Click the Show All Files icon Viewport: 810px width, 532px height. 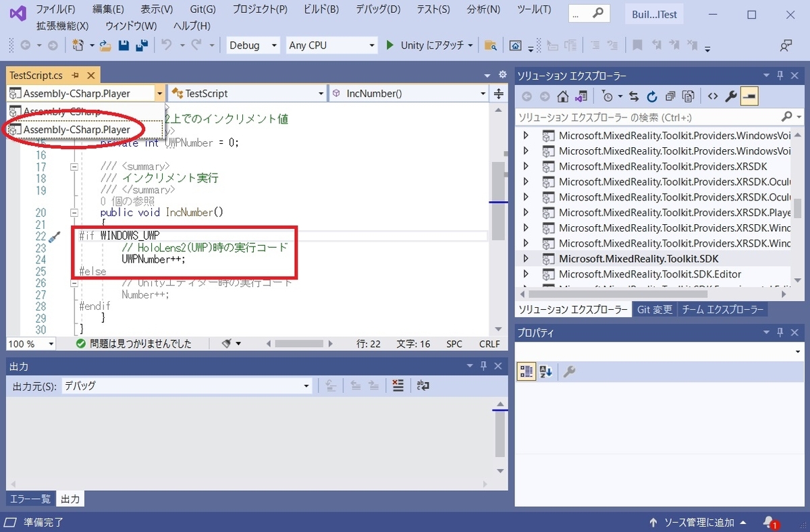(x=688, y=97)
